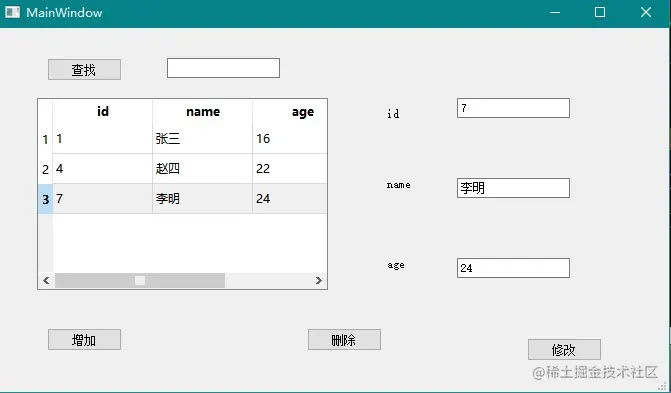Screen dimensions: 671x393
Task: Select the age cell showing 16
Action: (290, 139)
